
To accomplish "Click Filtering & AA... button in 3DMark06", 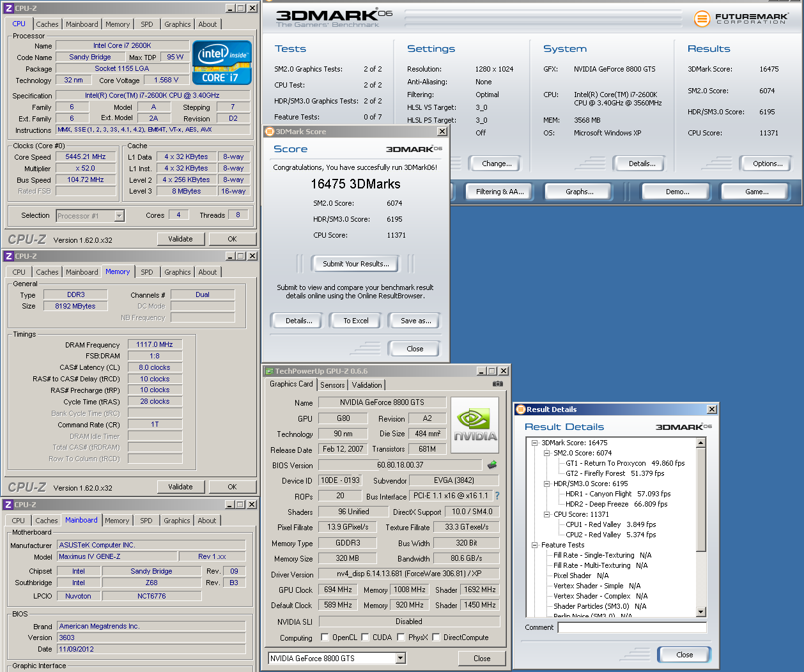I will 500,192.
